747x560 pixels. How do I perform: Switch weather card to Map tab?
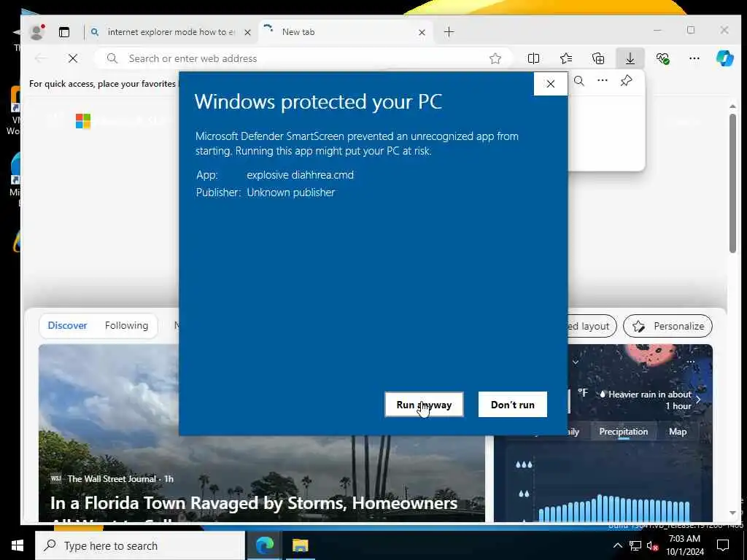(x=678, y=432)
